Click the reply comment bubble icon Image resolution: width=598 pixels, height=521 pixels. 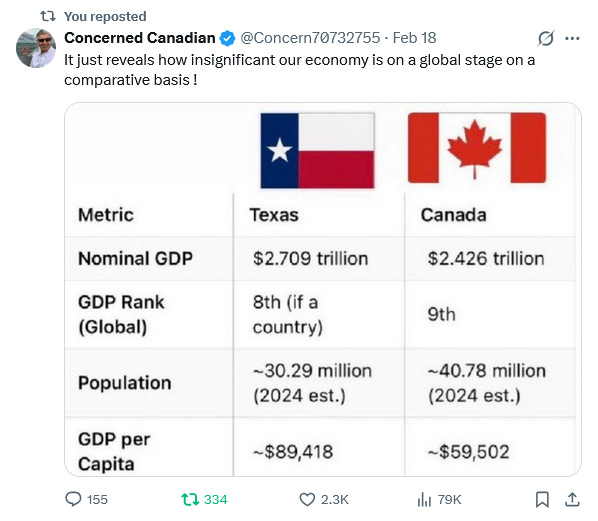point(73,499)
